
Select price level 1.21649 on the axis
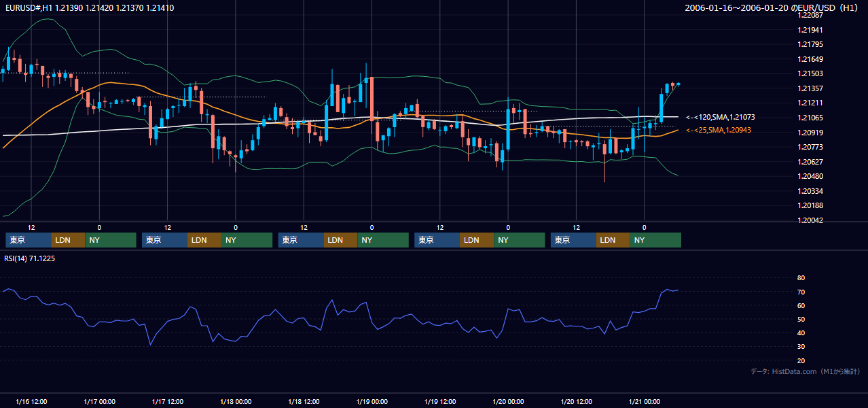[810, 59]
